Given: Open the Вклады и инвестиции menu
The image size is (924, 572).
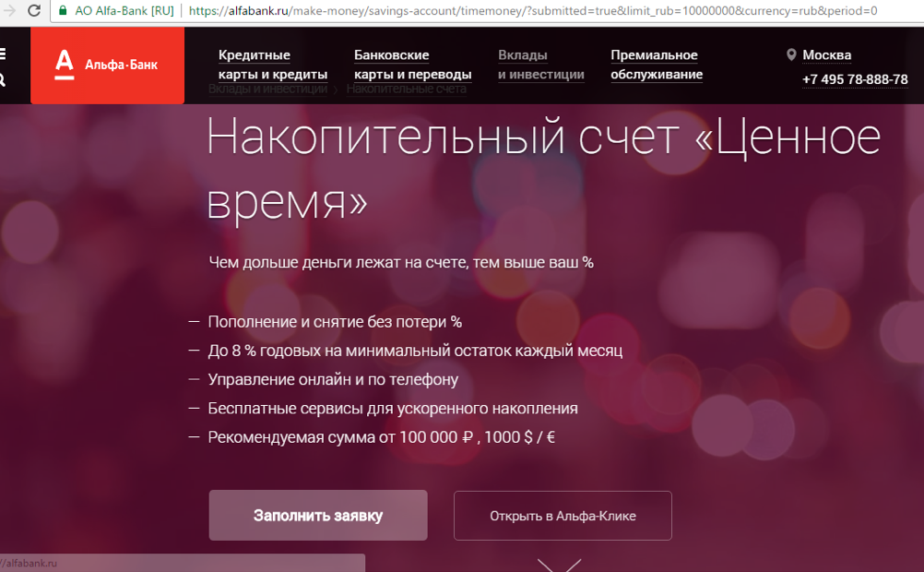Looking at the screenshot, I should pyautogui.click(x=541, y=65).
